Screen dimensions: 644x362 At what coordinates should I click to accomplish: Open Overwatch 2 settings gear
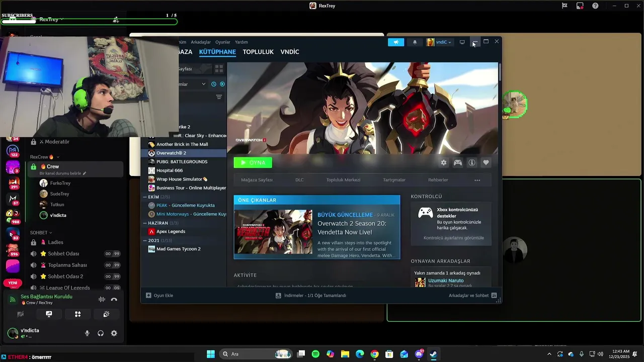pyautogui.click(x=443, y=163)
